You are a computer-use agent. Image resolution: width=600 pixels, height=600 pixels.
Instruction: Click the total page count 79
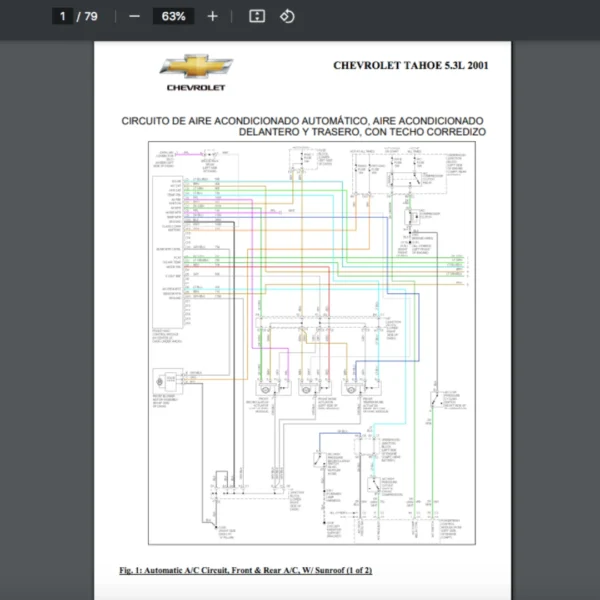(91, 16)
